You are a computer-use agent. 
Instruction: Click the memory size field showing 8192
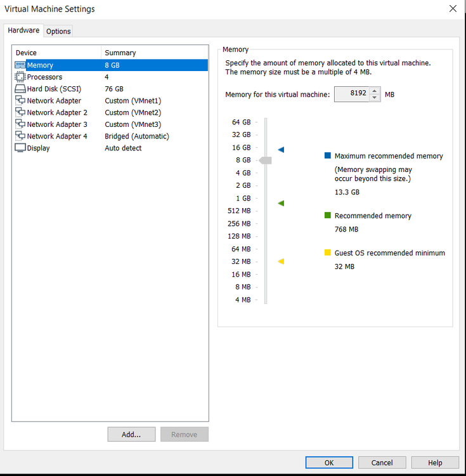tap(352, 94)
